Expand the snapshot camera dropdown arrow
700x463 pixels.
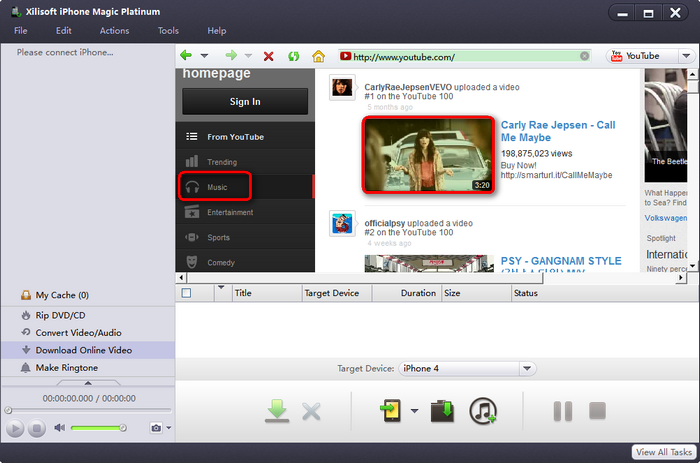[169, 428]
